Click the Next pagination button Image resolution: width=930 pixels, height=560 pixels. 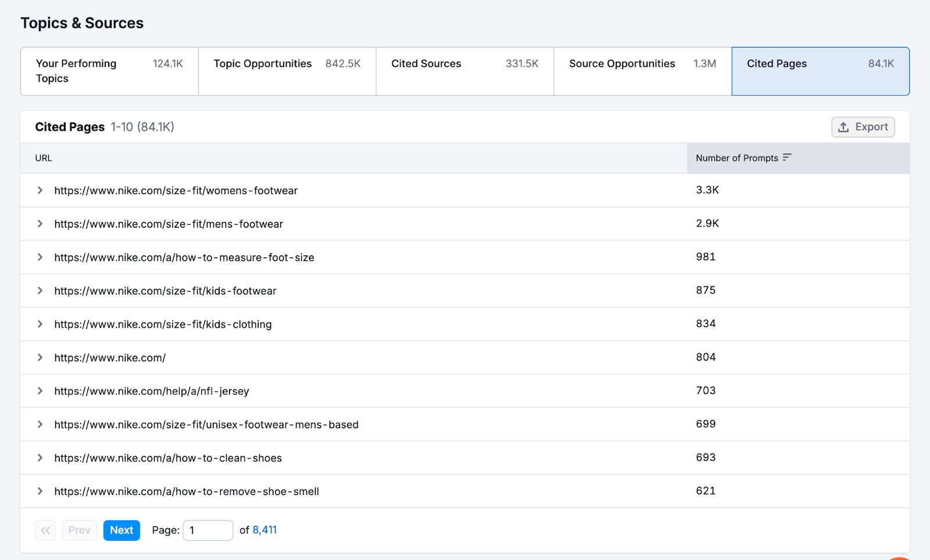click(121, 530)
